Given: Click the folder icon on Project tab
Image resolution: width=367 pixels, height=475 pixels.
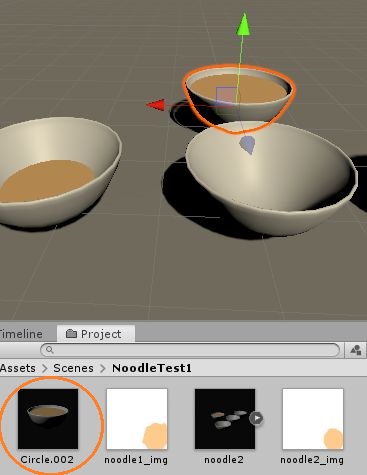Looking at the screenshot, I should pyautogui.click(x=71, y=333).
